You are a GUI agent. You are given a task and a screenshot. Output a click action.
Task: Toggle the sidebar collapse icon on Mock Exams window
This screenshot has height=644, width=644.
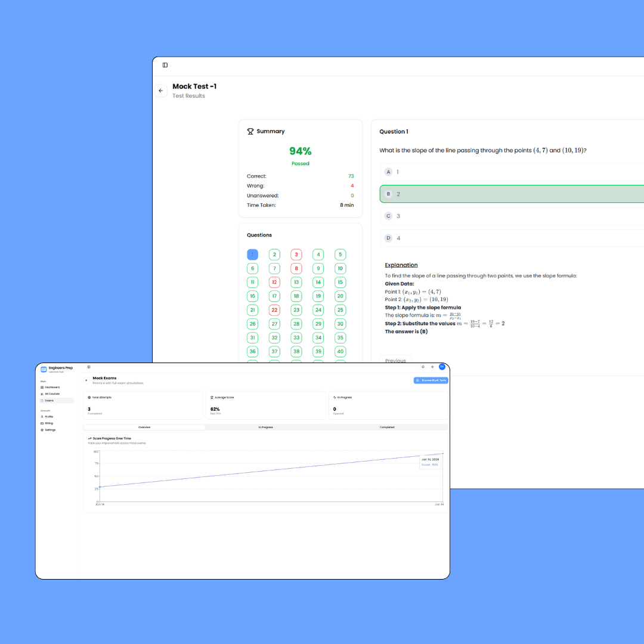[89, 367]
